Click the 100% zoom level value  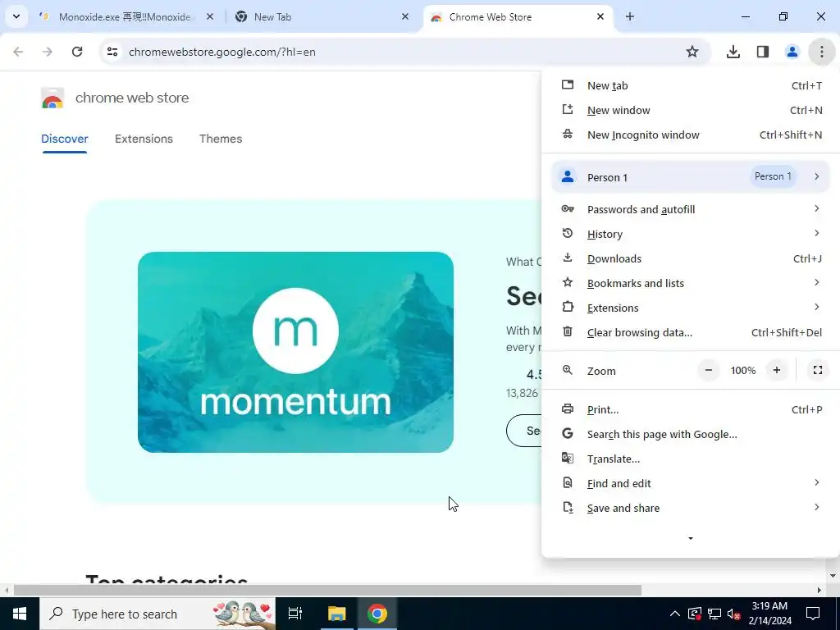(742, 370)
